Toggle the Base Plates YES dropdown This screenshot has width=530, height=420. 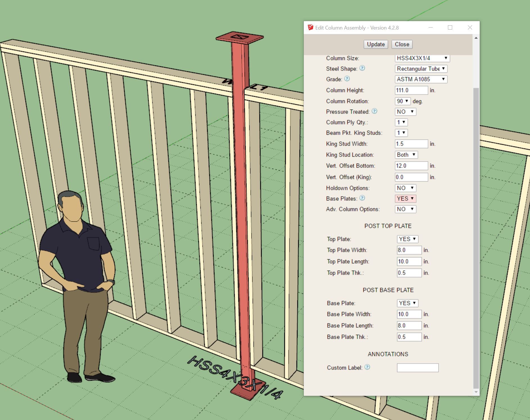tap(405, 199)
